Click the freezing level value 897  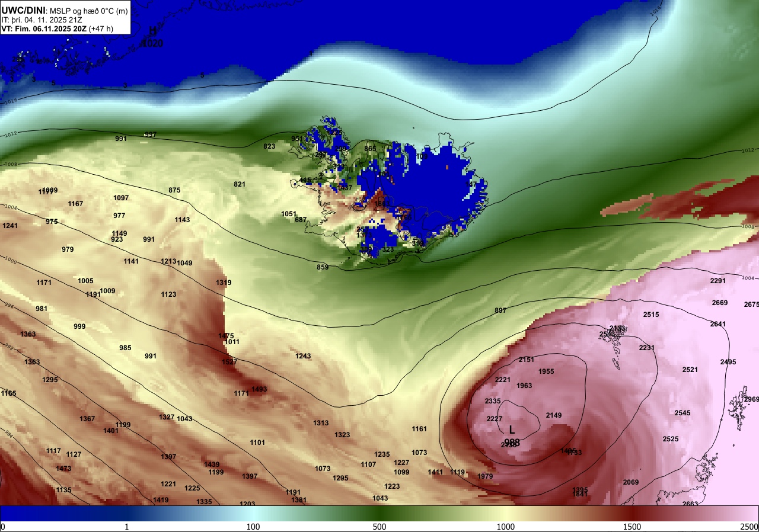click(x=500, y=310)
